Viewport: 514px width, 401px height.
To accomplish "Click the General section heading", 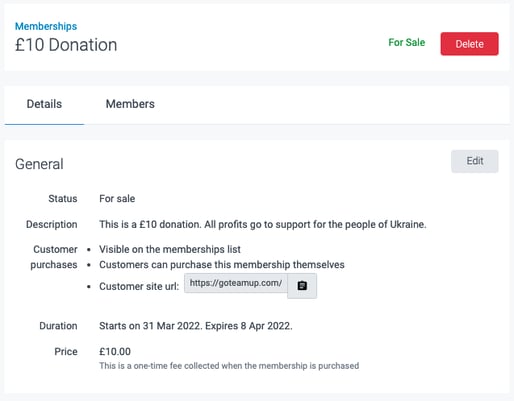I will (39, 164).
